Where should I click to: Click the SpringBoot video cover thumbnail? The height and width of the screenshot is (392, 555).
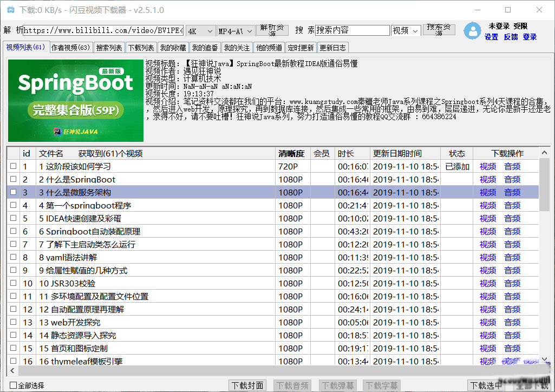coord(76,100)
